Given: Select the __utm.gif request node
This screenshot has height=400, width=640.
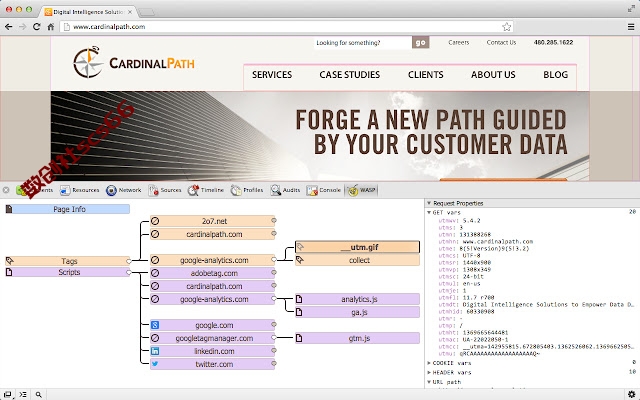Looking at the screenshot, I should (357, 247).
